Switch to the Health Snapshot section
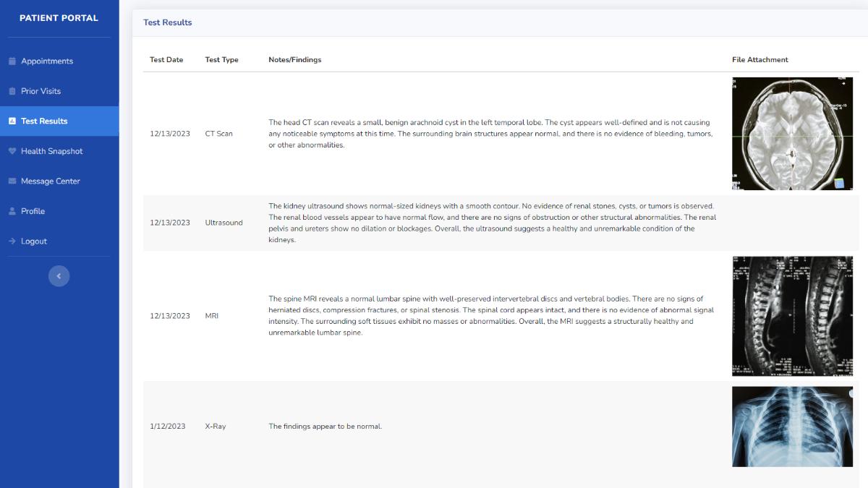The image size is (868, 488). [x=52, y=150]
